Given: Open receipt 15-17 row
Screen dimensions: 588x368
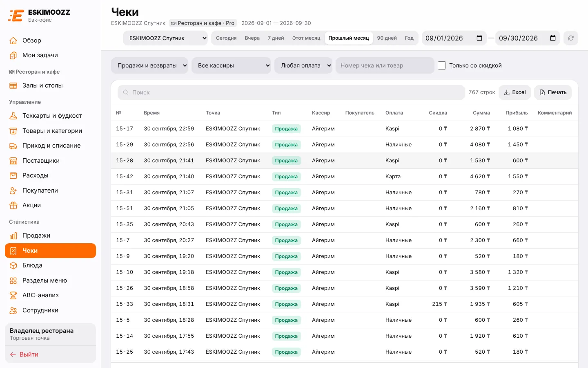Looking at the screenshot, I should point(345,129).
